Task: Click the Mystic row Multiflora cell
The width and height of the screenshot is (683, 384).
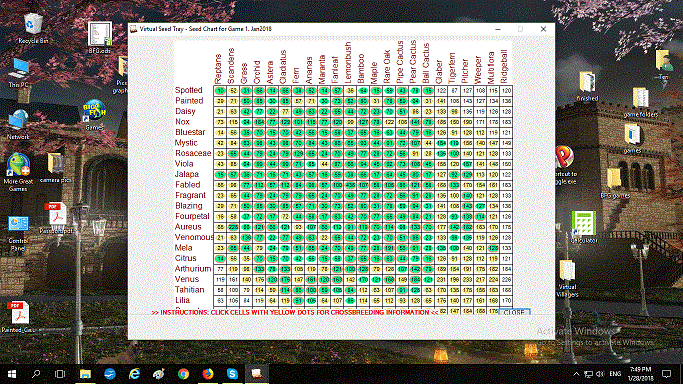Action: pos(493,143)
